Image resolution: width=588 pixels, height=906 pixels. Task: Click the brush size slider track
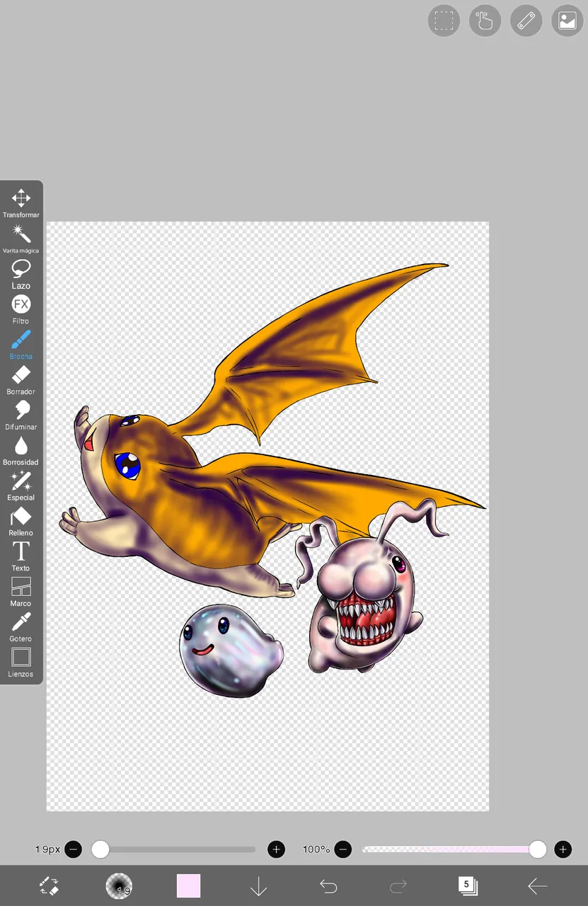click(174, 849)
